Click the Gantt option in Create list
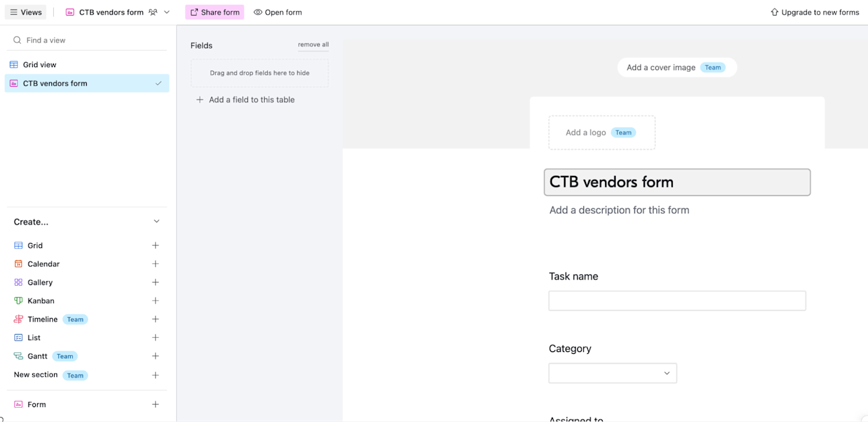This screenshot has height=422, width=868. [37, 356]
